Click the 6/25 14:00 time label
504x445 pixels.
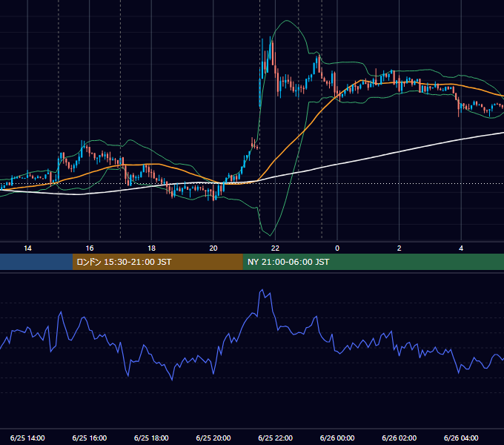pyautogui.click(x=27, y=438)
